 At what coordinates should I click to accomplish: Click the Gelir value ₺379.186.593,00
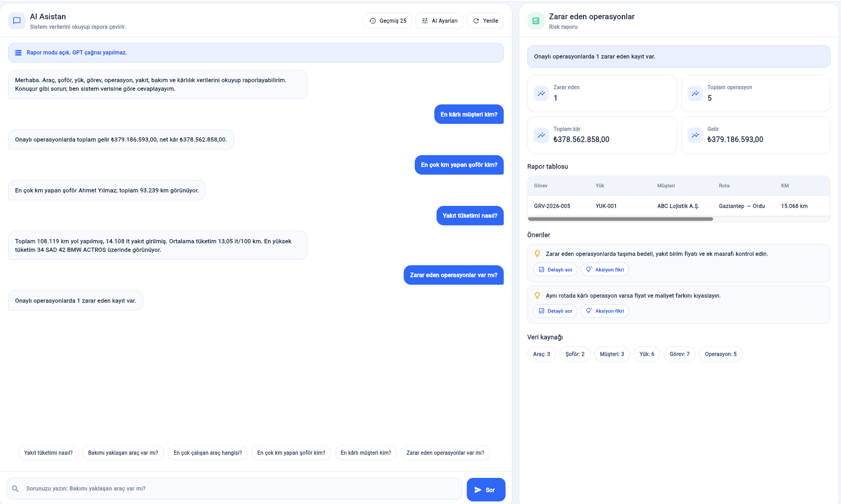(x=735, y=139)
